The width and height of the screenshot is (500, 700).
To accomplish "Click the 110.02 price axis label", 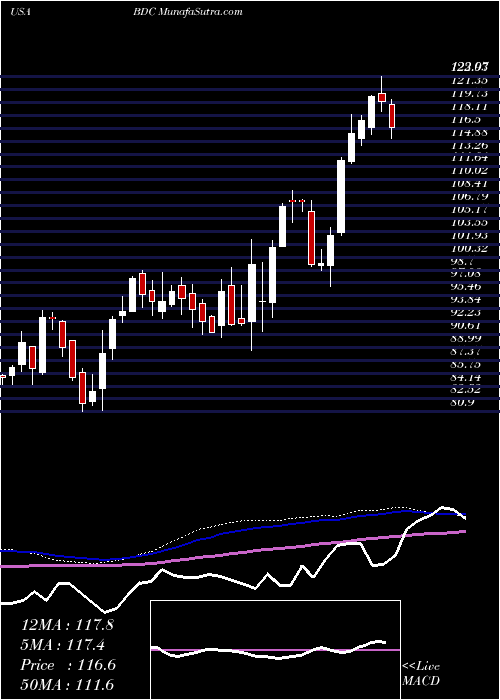I will [470, 171].
